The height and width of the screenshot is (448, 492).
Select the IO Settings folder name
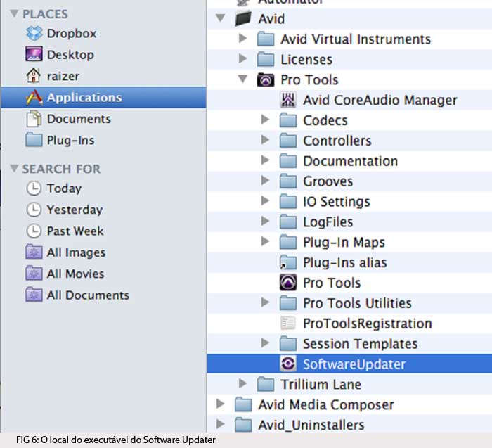(x=337, y=202)
